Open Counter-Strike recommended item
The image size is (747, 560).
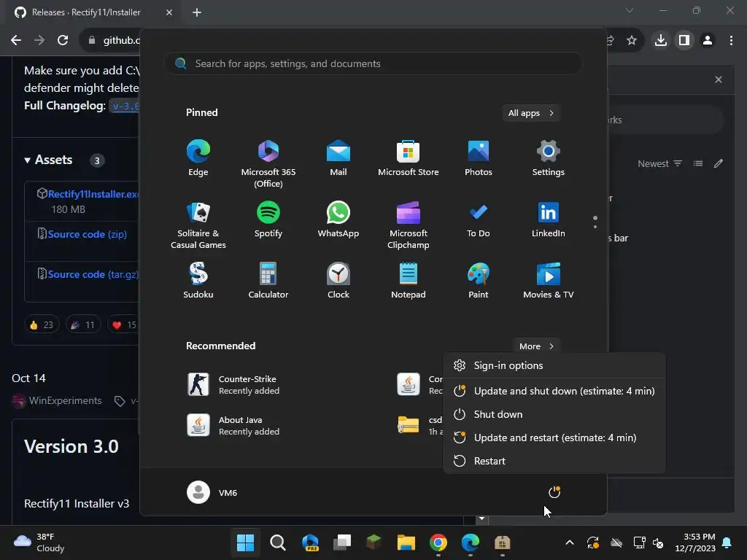point(233,385)
